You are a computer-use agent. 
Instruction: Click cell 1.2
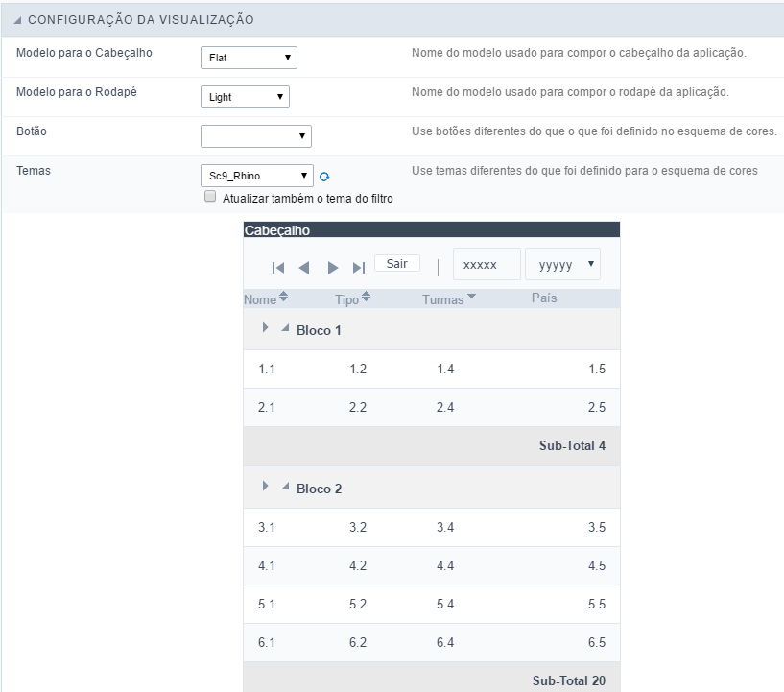pos(358,369)
